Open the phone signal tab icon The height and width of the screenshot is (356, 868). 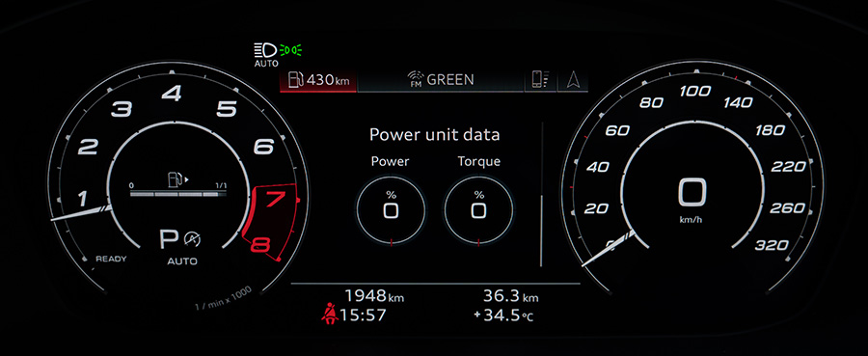[x=540, y=80]
